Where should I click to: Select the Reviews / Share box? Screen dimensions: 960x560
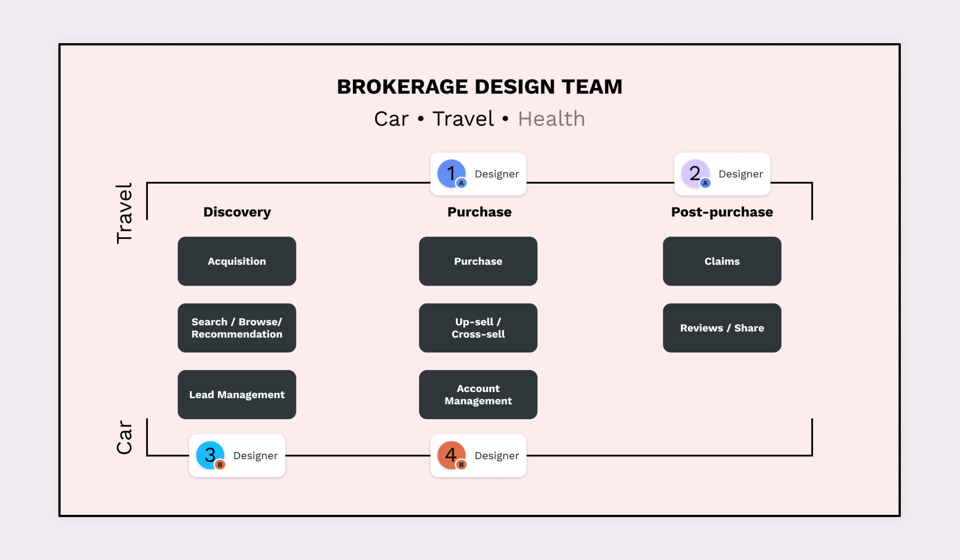722,328
